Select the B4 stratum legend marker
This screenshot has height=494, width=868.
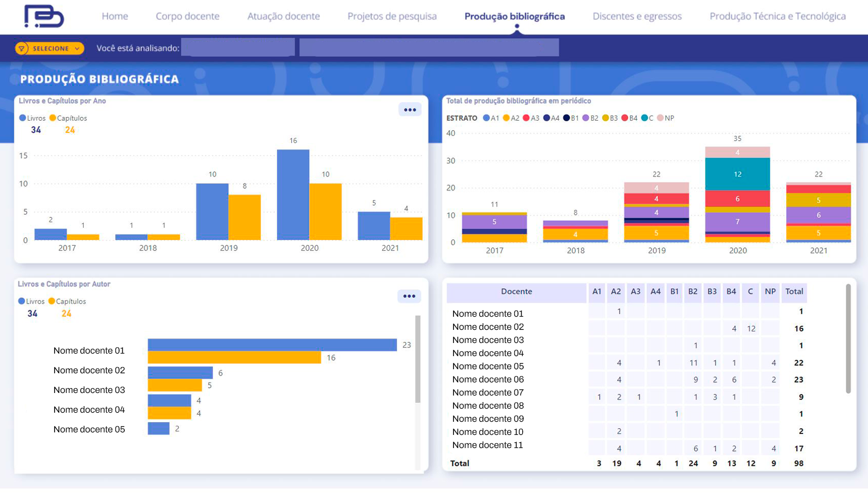tap(625, 118)
